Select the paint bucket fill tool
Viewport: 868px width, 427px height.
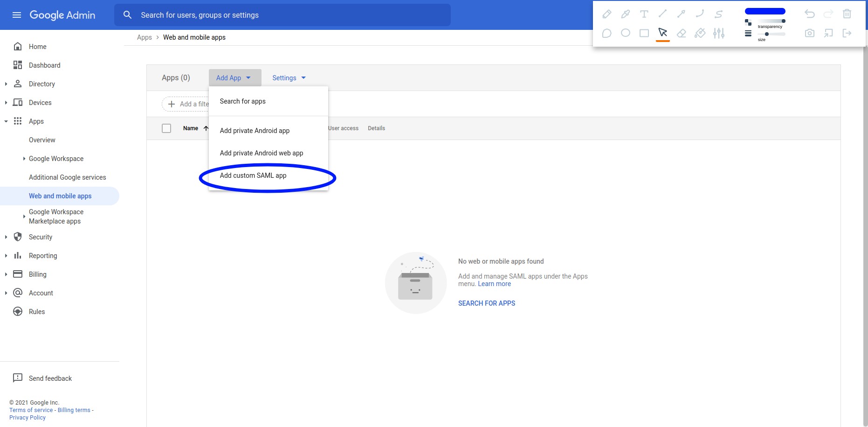point(700,33)
